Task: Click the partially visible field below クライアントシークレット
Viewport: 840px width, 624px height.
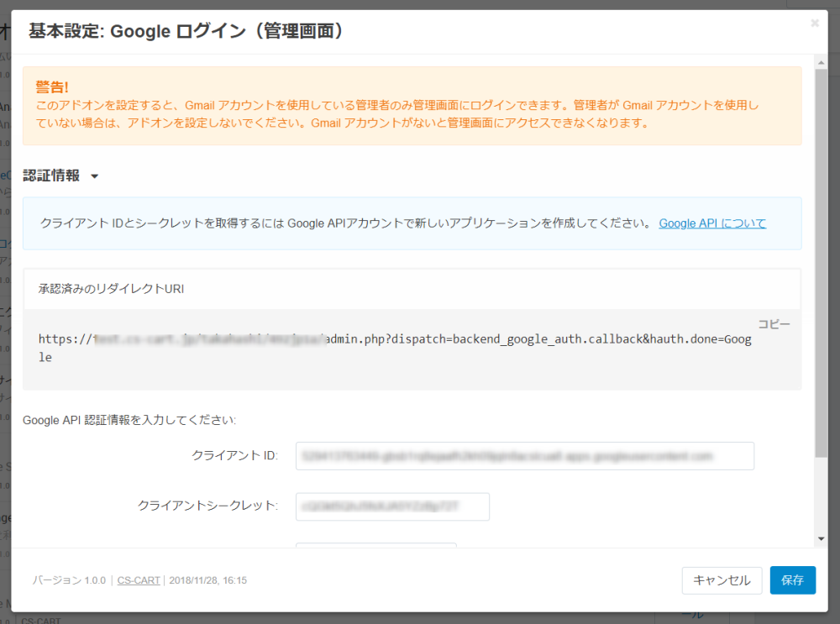Action: coord(375,545)
